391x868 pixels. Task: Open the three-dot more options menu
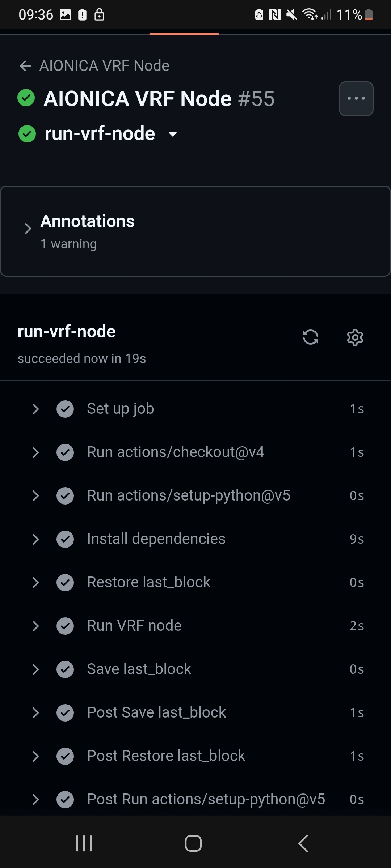point(356,99)
